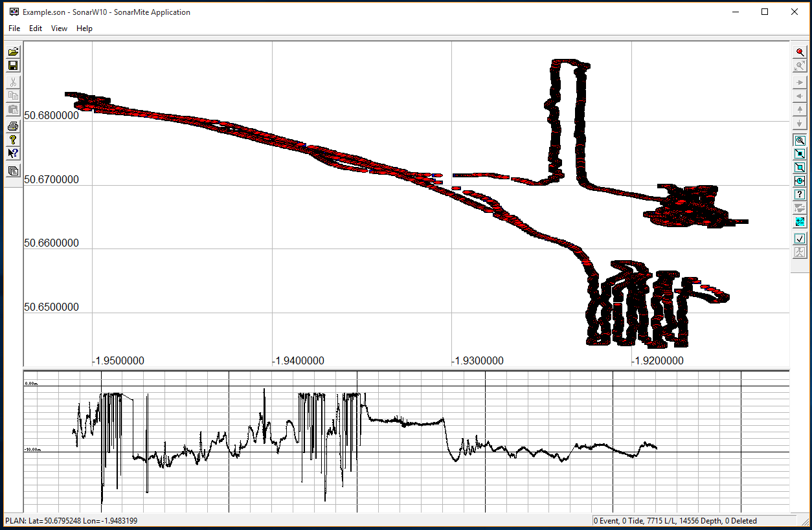Open the View menu
This screenshot has width=812, height=530.
point(59,28)
